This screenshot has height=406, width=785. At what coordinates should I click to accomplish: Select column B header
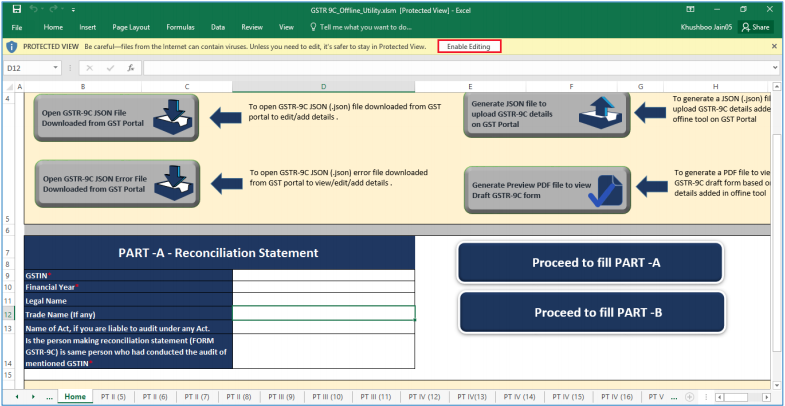(83, 87)
